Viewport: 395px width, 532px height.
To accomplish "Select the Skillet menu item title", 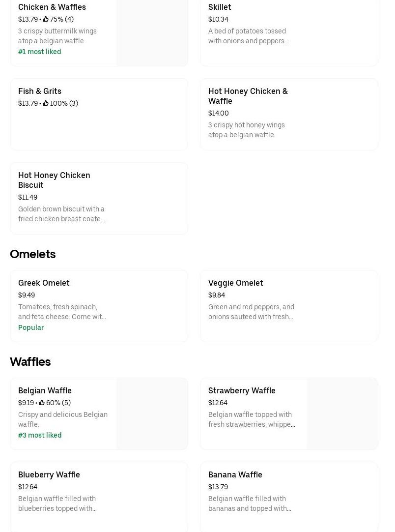I will (x=220, y=7).
